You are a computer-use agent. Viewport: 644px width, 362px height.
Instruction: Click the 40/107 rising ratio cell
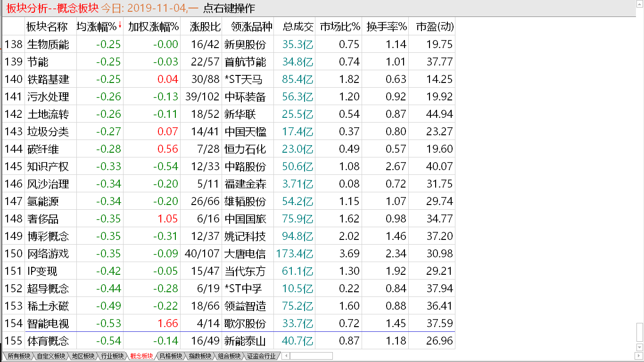(x=202, y=254)
